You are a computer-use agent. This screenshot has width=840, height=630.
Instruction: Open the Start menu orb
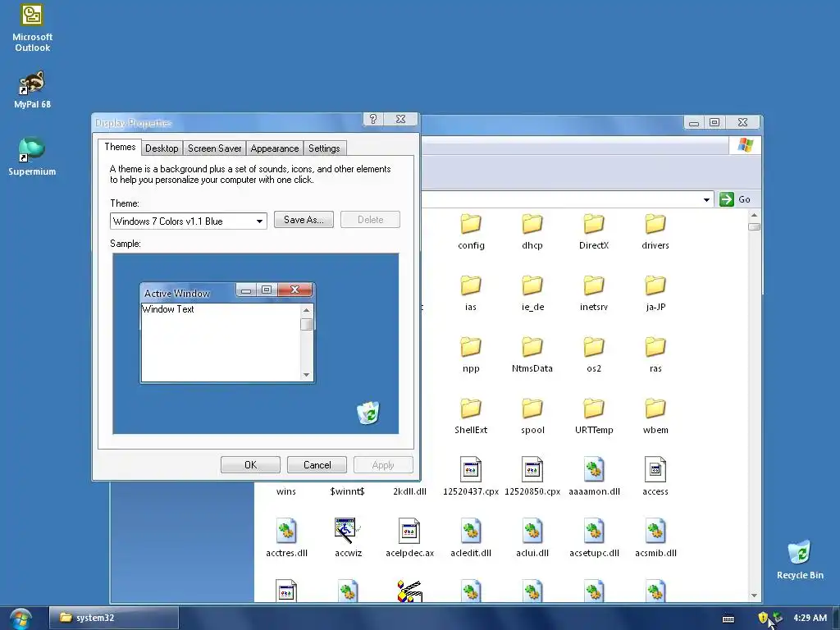[20, 619]
